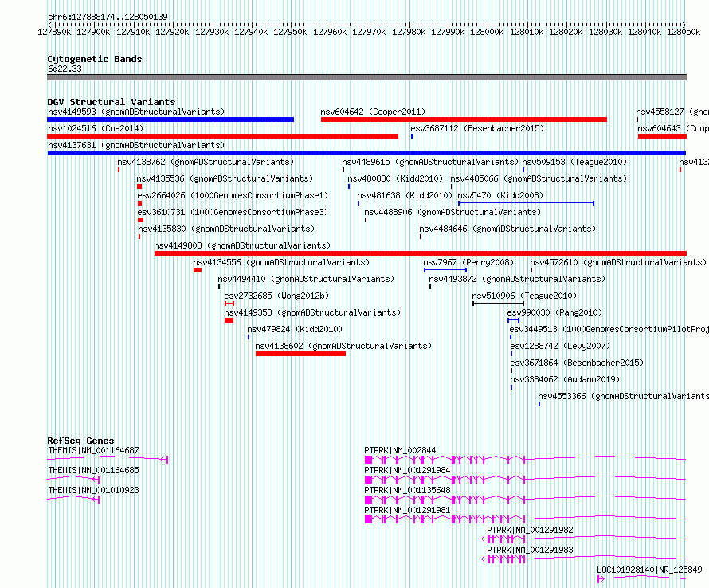Open nsv4135536 variant label

[225, 178]
